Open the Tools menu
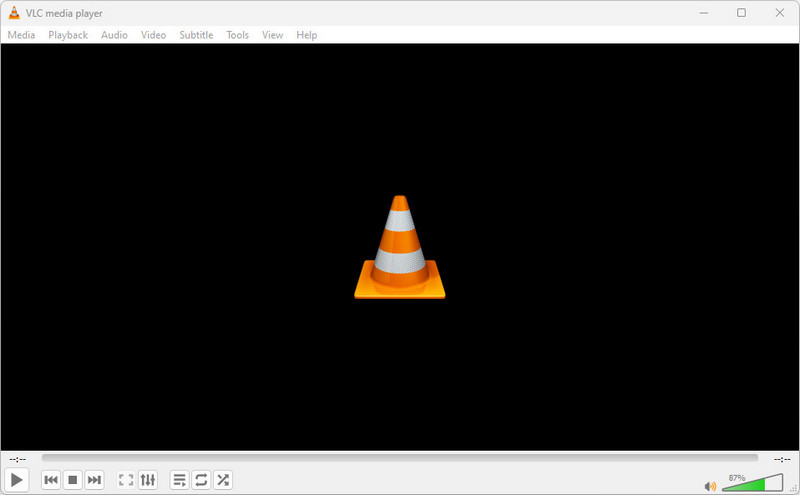800x495 pixels. [x=238, y=35]
